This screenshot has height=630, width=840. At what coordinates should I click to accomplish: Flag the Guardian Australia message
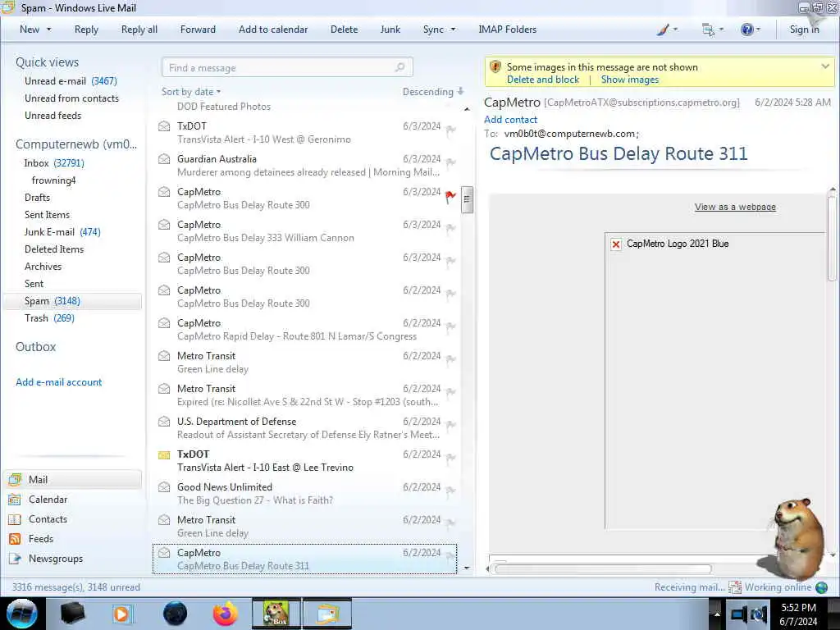(450, 163)
